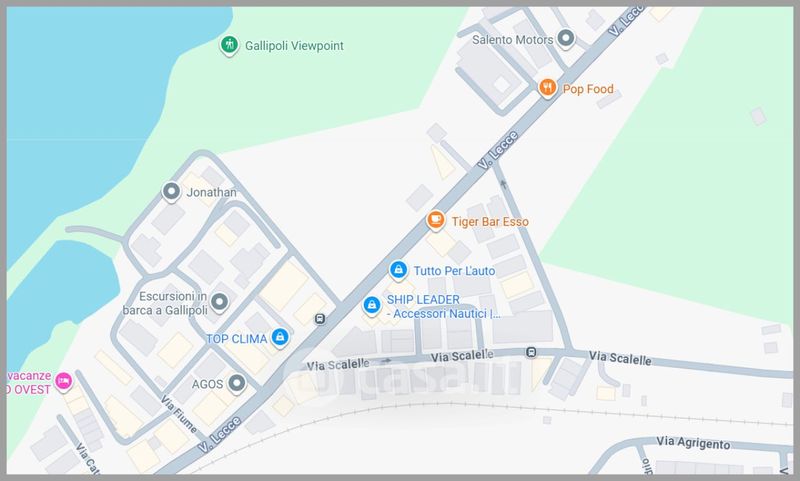The width and height of the screenshot is (800, 481).
Task: Select the SHIP LEADER Accessori Nautici label
Action: click(x=443, y=307)
